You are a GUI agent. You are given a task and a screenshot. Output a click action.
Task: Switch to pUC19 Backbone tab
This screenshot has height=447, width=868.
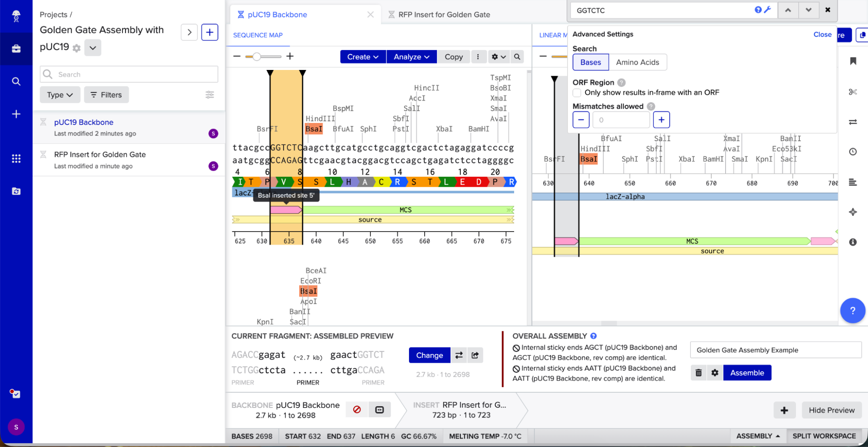pyautogui.click(x=277, y=14)
